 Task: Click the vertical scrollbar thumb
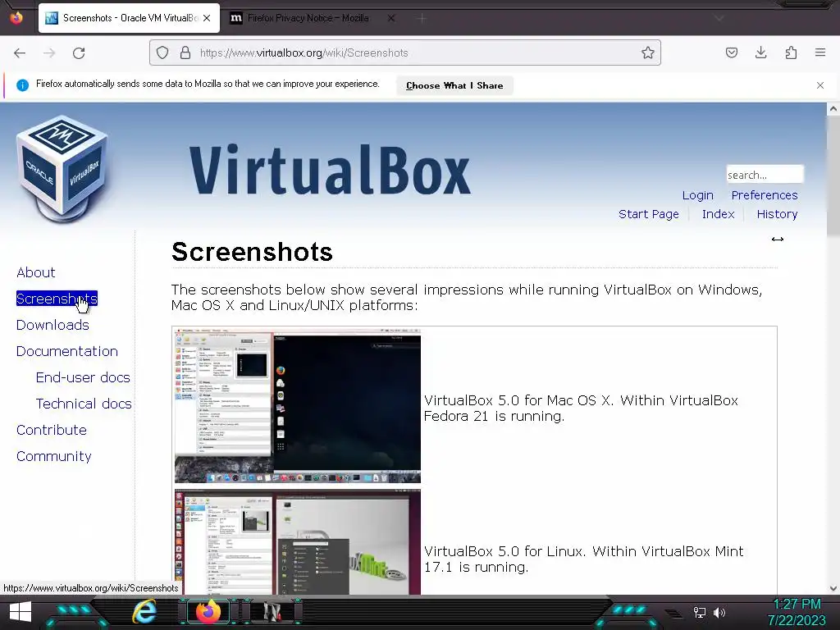(x=833, y=176)
